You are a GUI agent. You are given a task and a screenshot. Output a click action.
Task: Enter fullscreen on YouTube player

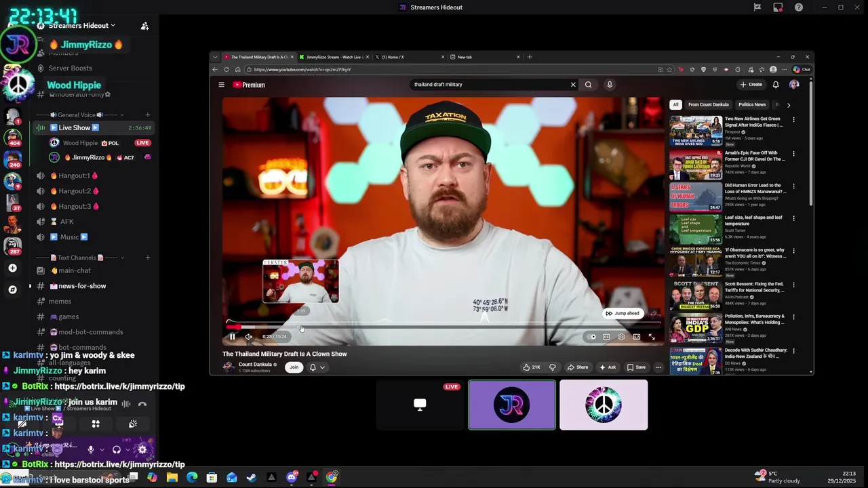(x=652, y=337)
